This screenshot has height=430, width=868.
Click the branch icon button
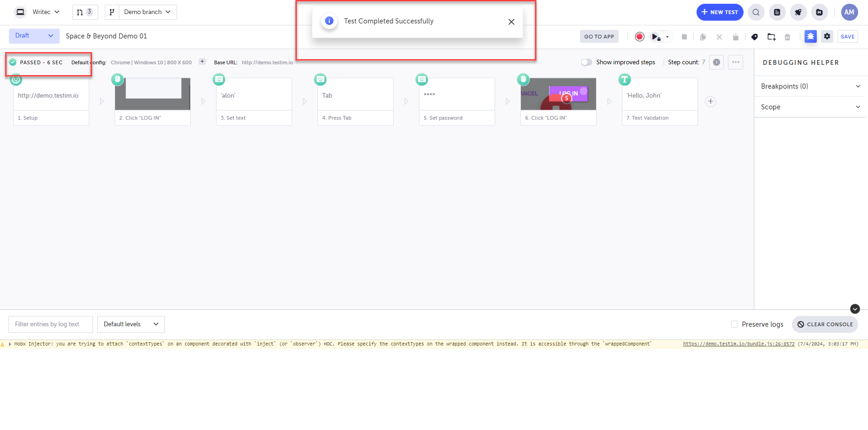click(112, 12)
